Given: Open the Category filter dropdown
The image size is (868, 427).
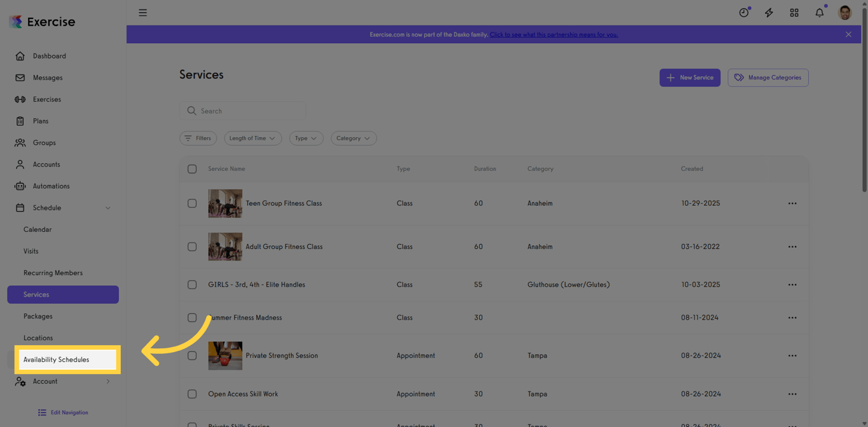Looking at the screenshot, I should click(x=353, y=138).
